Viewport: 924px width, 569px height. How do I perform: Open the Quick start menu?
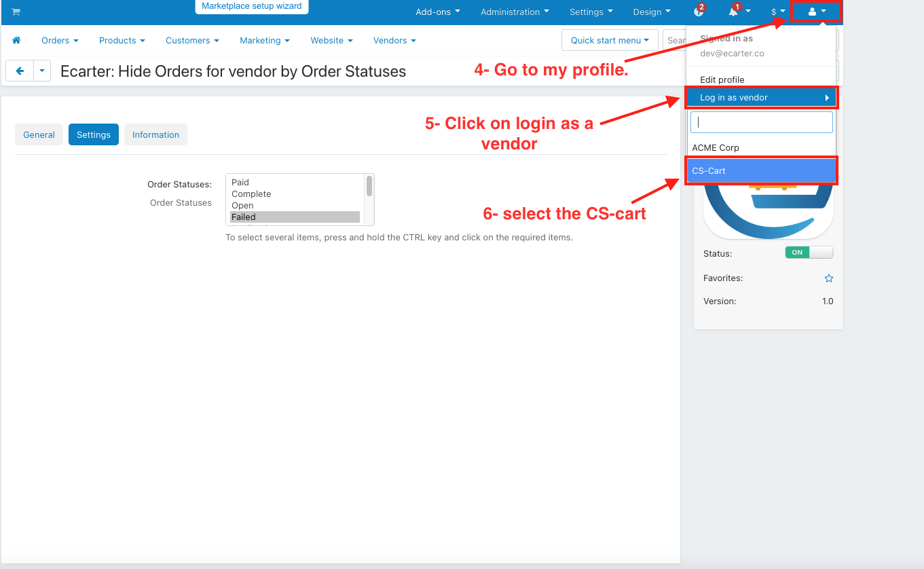tap(610, 41)
